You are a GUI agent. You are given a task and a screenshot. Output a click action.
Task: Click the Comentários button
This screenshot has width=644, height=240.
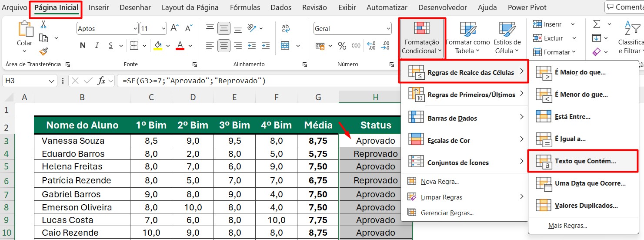point(624,7)
